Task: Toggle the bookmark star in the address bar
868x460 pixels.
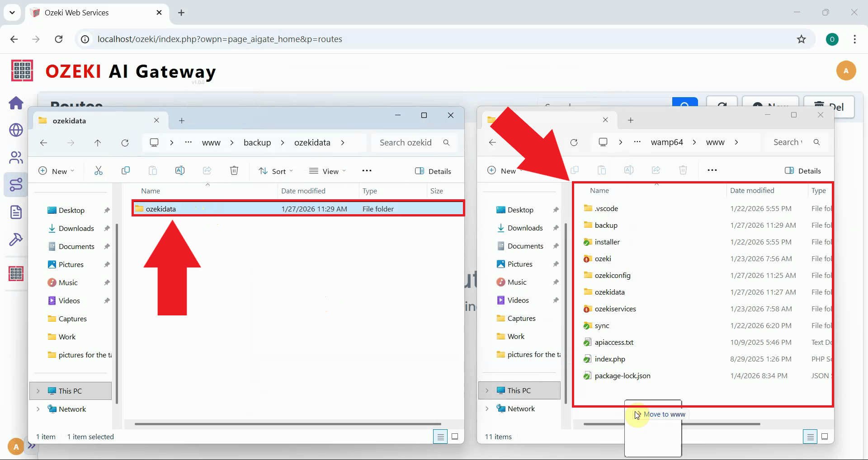Action: (x=802, y=39)
